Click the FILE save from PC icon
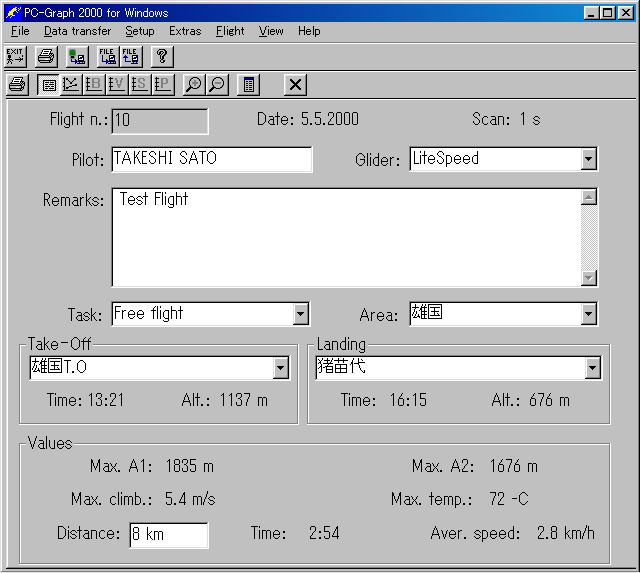The width and height of the screenshot is (640, 573). point(131,57)
